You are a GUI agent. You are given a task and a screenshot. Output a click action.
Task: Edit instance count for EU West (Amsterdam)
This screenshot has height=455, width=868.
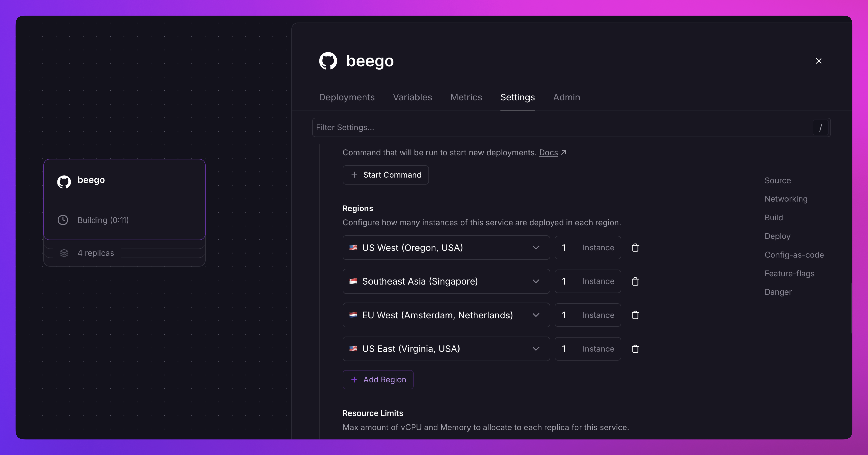point(588,315)
